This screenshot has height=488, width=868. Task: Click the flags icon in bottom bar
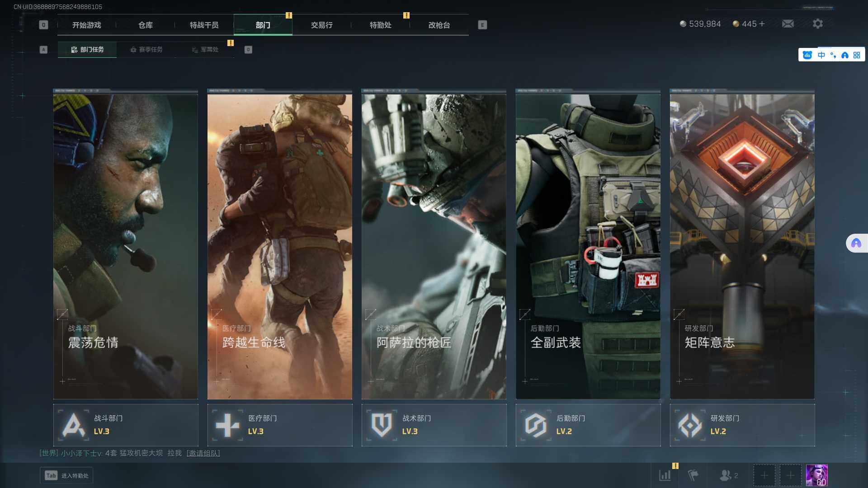tap(693, 475)
